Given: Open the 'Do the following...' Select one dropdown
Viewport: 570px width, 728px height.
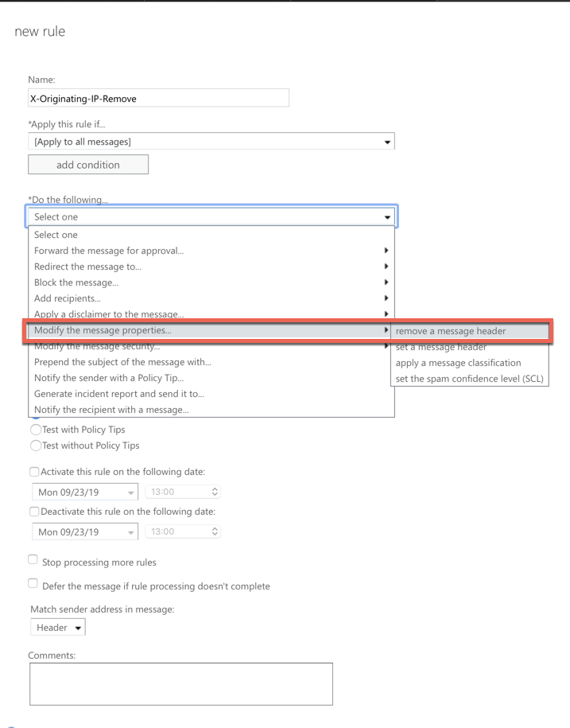Looking at the screenshot, I should (x=211, y=217).
